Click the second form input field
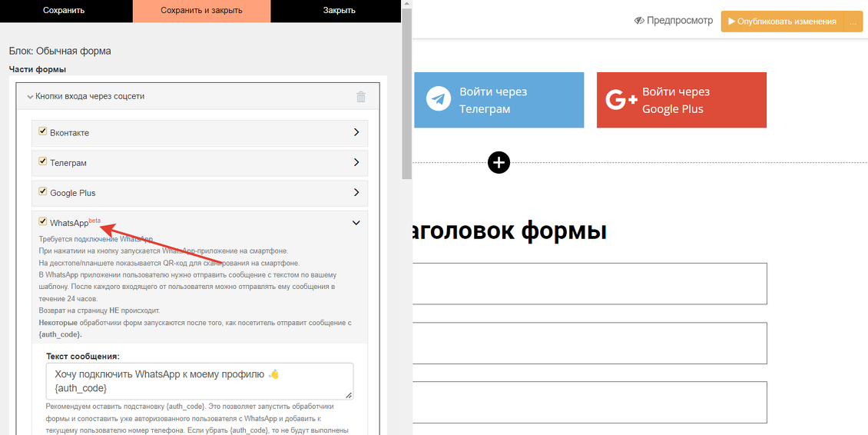This screenshot has width=868, height=435. coord(589,343)
